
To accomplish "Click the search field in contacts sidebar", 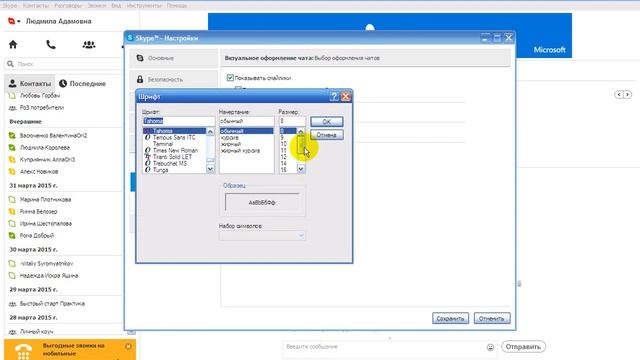I will point(64,64).
